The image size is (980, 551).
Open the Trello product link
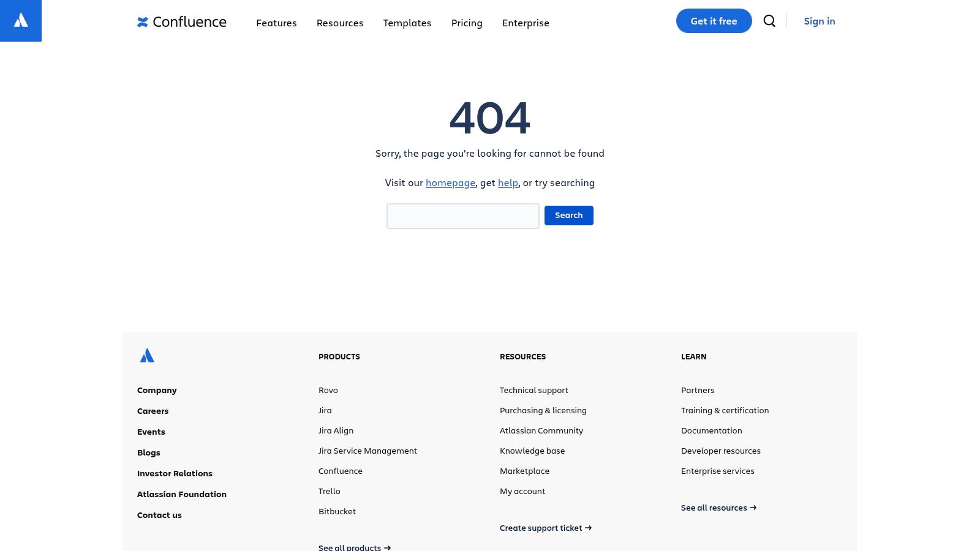click(x=330, y=491)
